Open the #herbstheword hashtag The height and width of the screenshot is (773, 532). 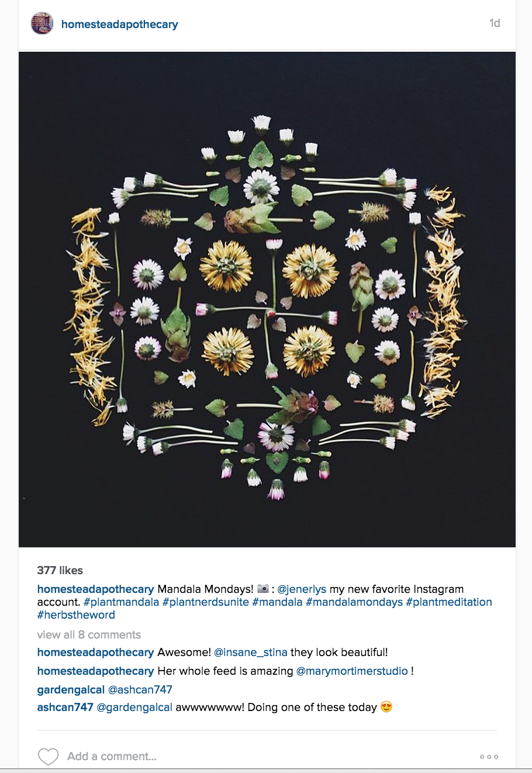[76, 615]
